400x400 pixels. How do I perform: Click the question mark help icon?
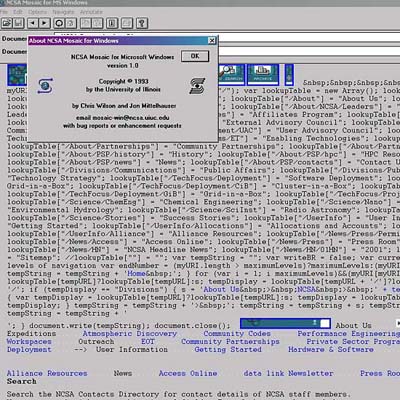[142, 23]
